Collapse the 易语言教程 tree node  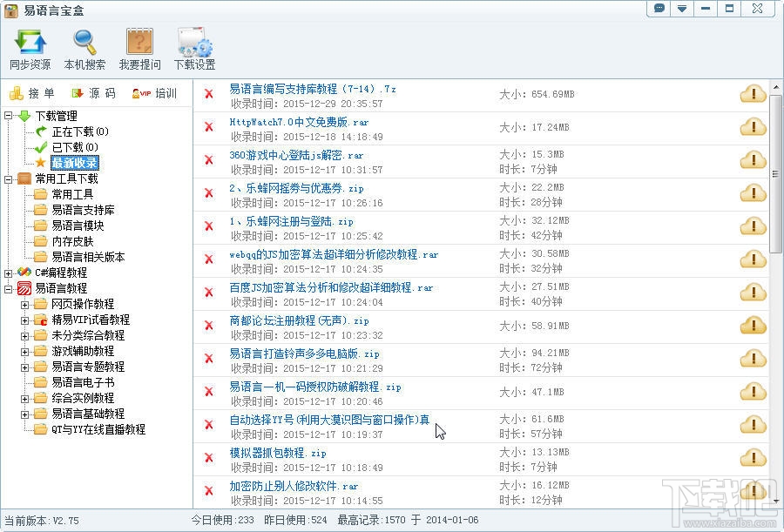point(8,289)
